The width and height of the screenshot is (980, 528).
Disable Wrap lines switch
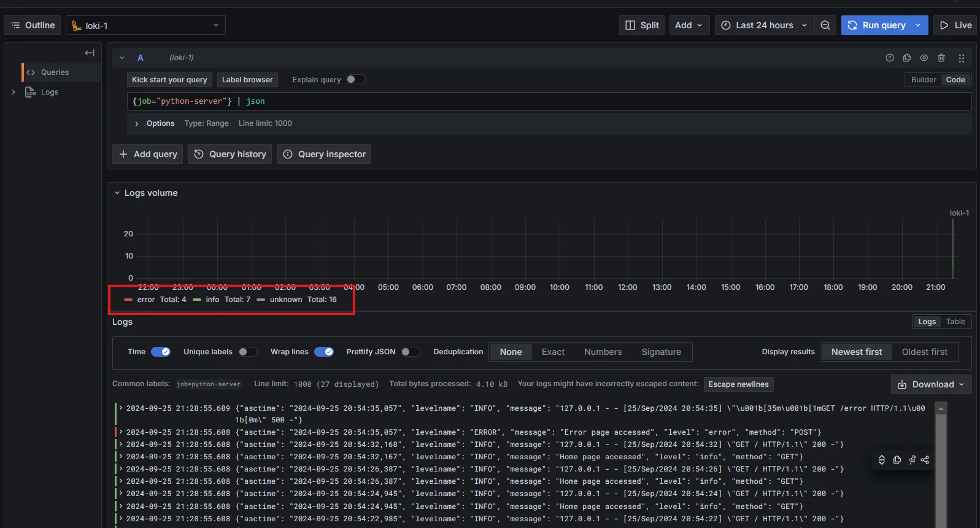pos(324,352)
